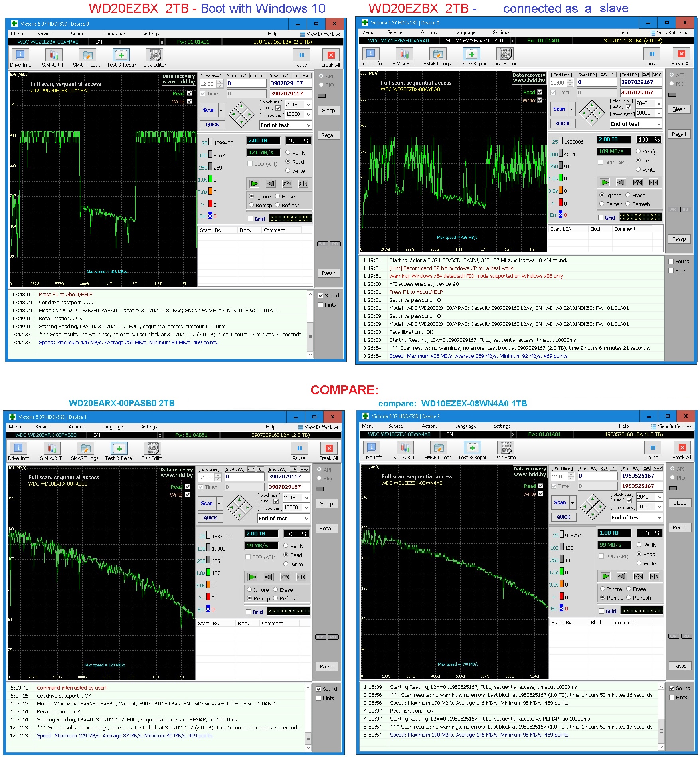Click the Passp button in the WD10EZEX window
The image size is (700, 757).
pyautogui.click(x=680, y=666)
